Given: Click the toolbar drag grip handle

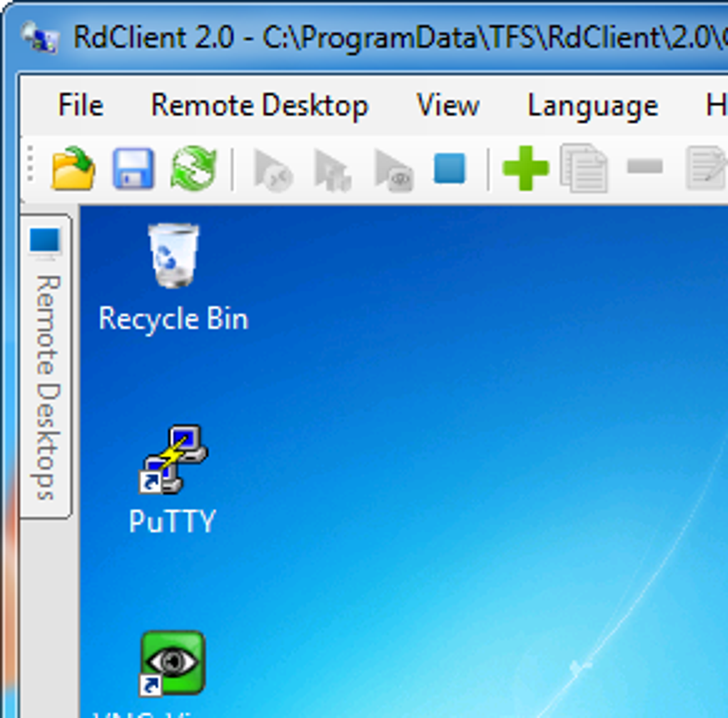Looking at the screenshot, I should (30, 163).
